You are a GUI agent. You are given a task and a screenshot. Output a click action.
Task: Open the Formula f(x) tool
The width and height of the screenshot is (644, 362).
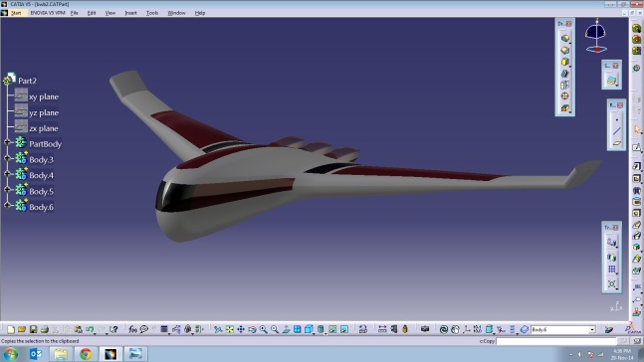(132, 329)
